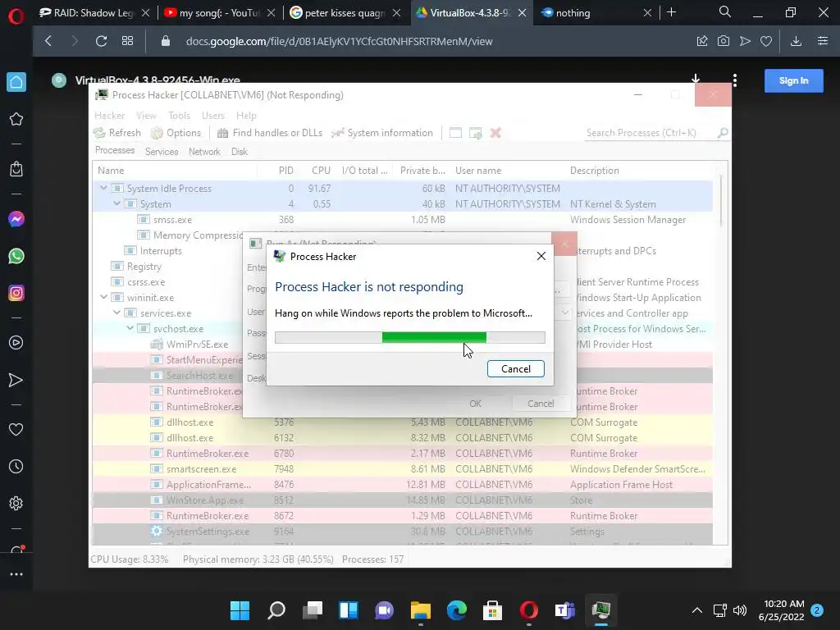Collapse the wininit.exe tree node
The height and width of the screenshot is (630, 840).
104,297
